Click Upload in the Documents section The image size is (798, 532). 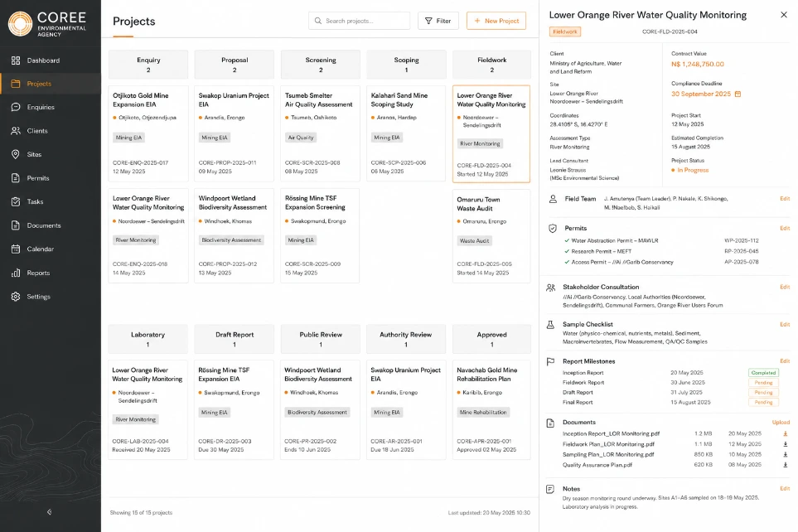coord(781,423)
